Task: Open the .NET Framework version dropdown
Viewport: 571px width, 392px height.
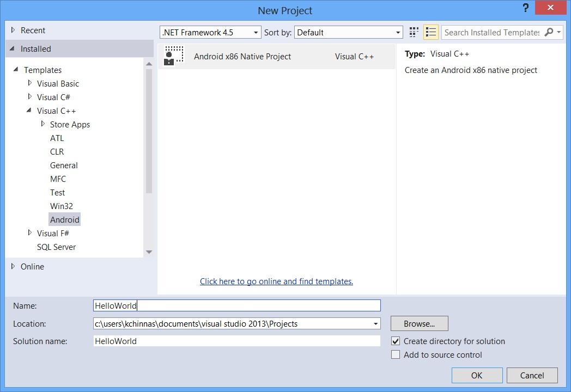Action: (x=210, y=33)
